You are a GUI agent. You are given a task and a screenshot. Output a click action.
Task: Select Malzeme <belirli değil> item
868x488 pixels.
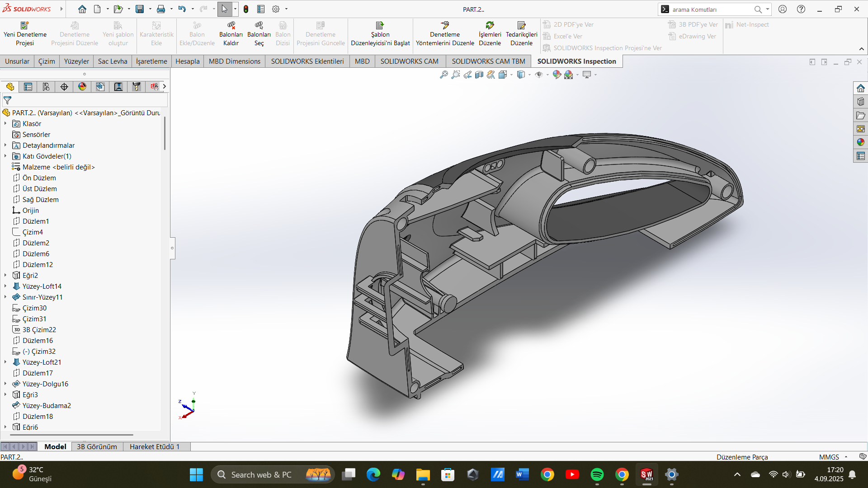[59, 167]
